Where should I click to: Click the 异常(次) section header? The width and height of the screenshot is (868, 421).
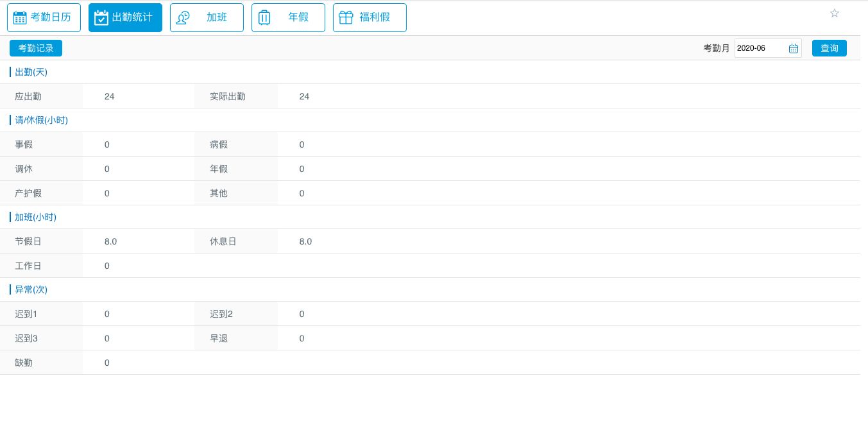pos(31,290)
